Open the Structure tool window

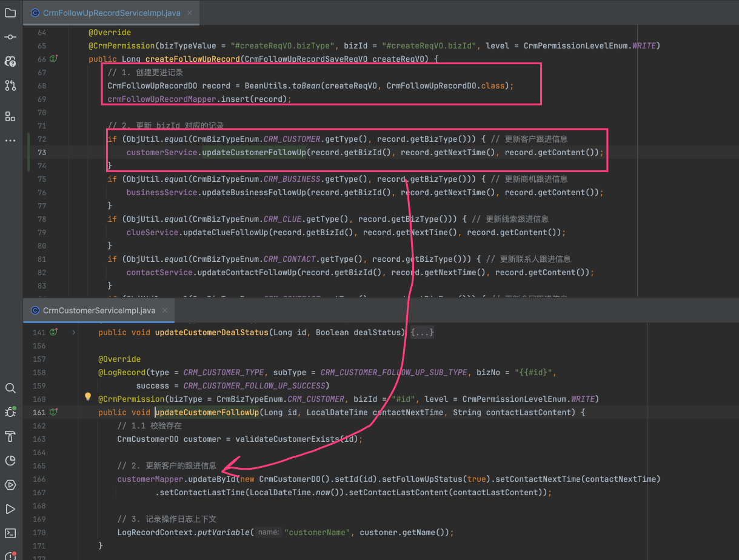pyautogui.click(x=10, y=116)
